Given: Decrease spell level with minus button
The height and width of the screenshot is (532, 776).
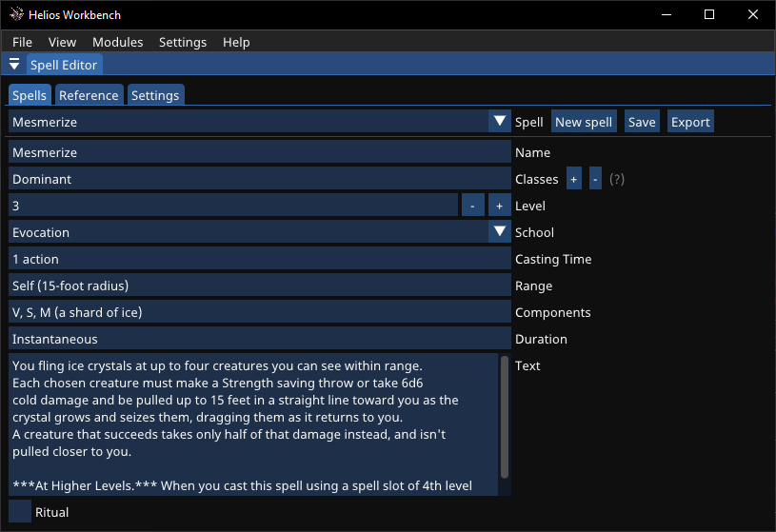Looking at the screenshot, I should [x=473, y=206].
